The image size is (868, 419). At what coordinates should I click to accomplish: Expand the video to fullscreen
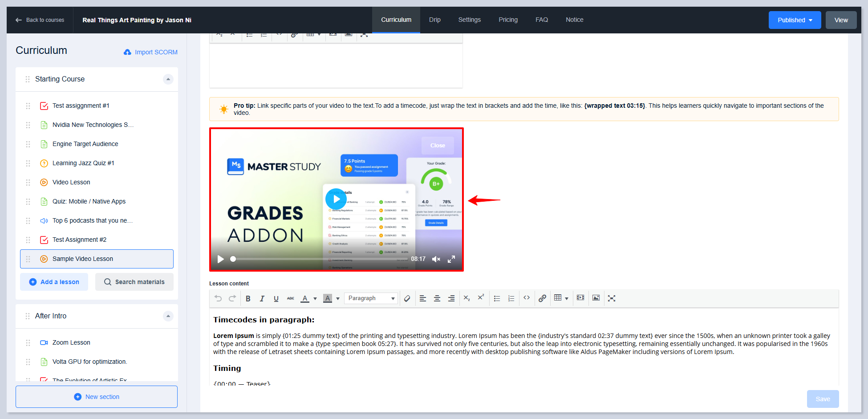pos(451,259)
